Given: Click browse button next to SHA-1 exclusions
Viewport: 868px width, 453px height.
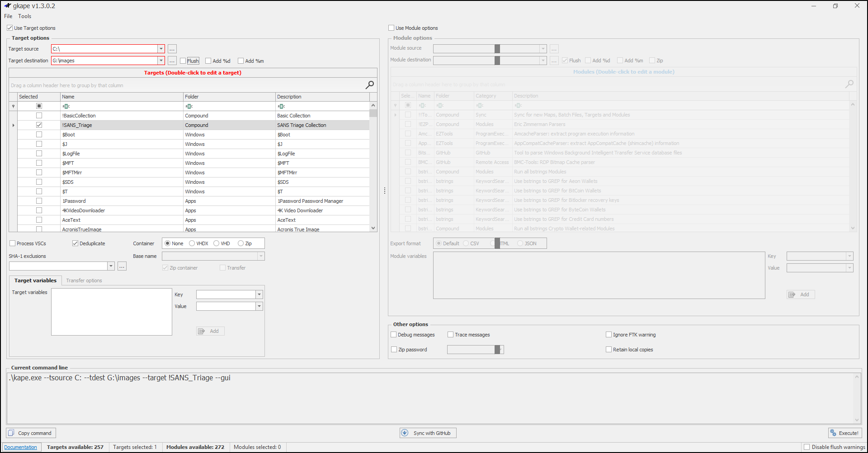Looking at the screenshot, I should 122,266.
